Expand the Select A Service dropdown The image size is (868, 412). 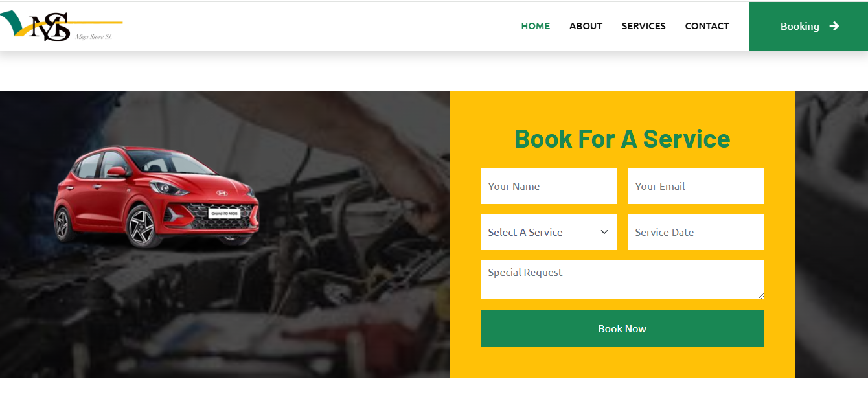tap(549, 232)
